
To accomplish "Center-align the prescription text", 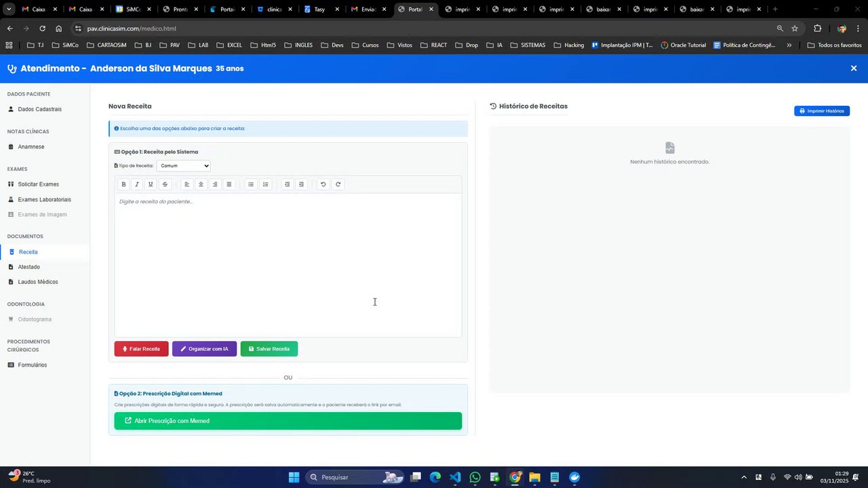I will click(201, 184).
